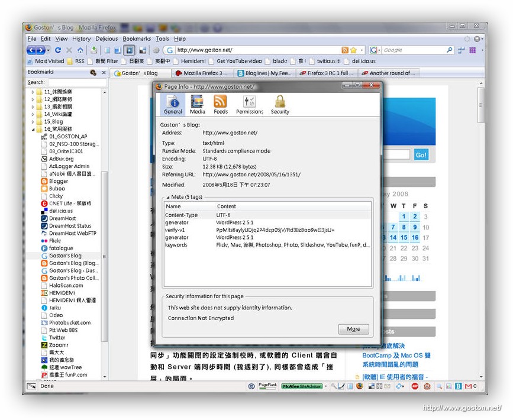Expand the 15_Blog bookmark folder
The image size is (513, 420).
[33, 122]
